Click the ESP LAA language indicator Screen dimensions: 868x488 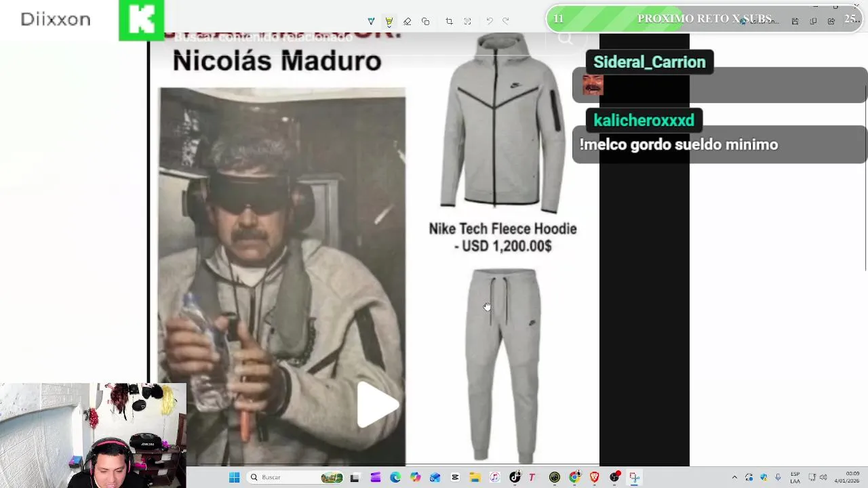tap(795, 477)
